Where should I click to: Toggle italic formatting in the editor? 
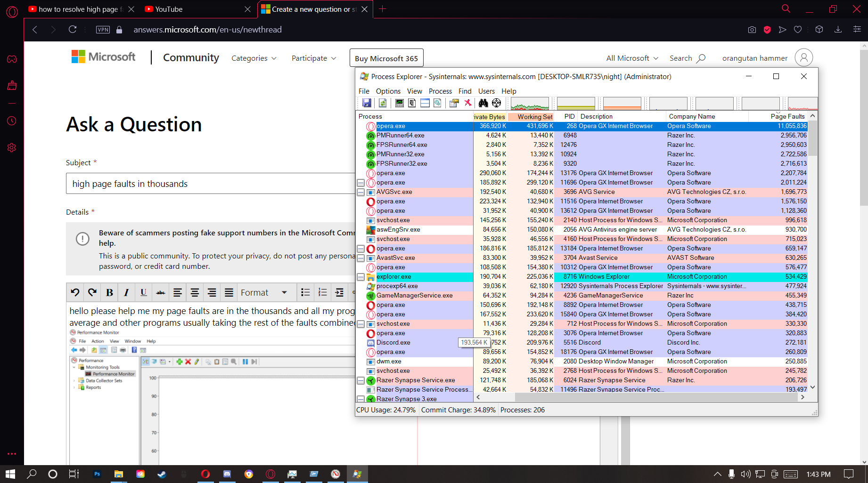click(126, 293)
